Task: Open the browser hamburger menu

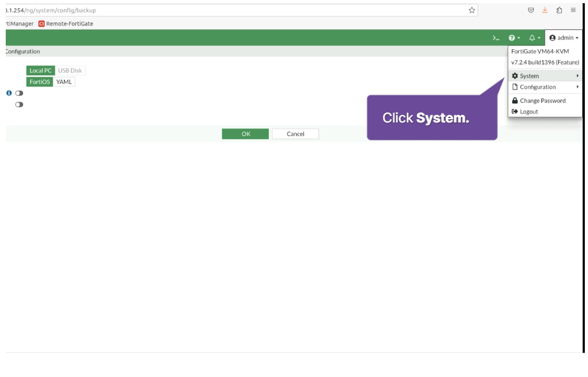Action: tap(573, 10)
